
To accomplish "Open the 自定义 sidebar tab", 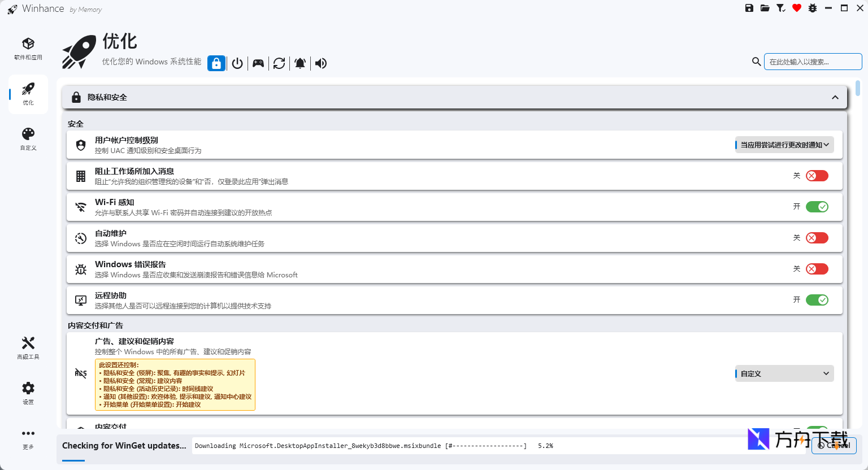I will pos(28,139).
